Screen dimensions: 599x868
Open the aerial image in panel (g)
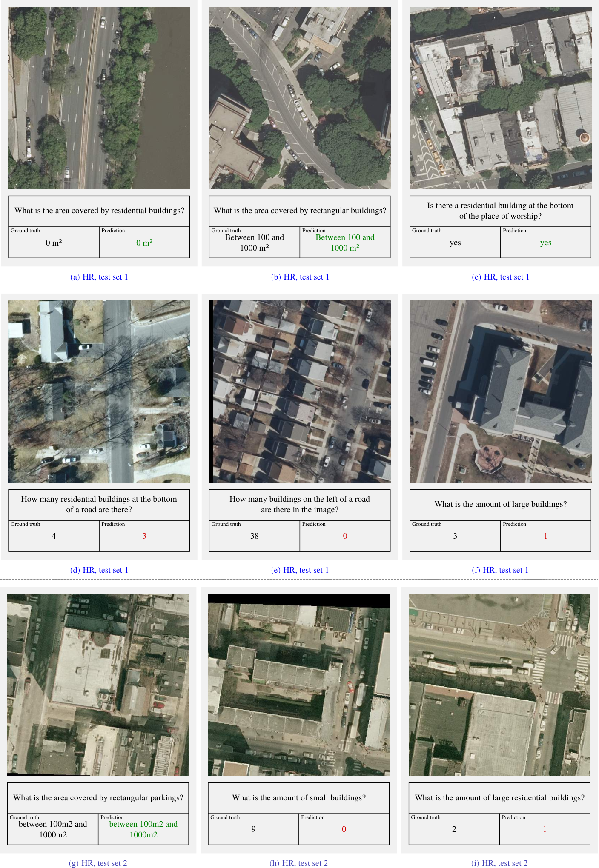coord(98,685)
